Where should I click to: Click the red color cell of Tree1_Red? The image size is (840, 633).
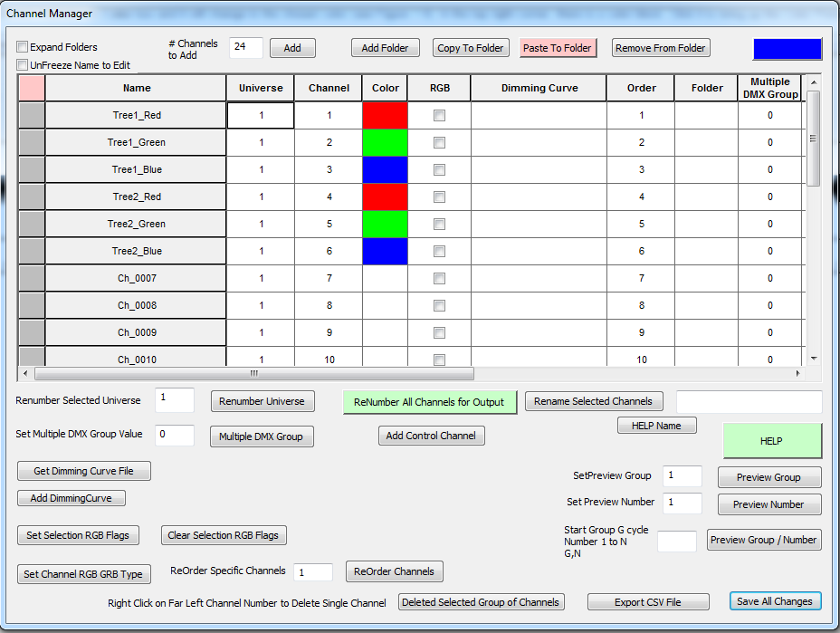pyautogui.click(x=386, y=115)
